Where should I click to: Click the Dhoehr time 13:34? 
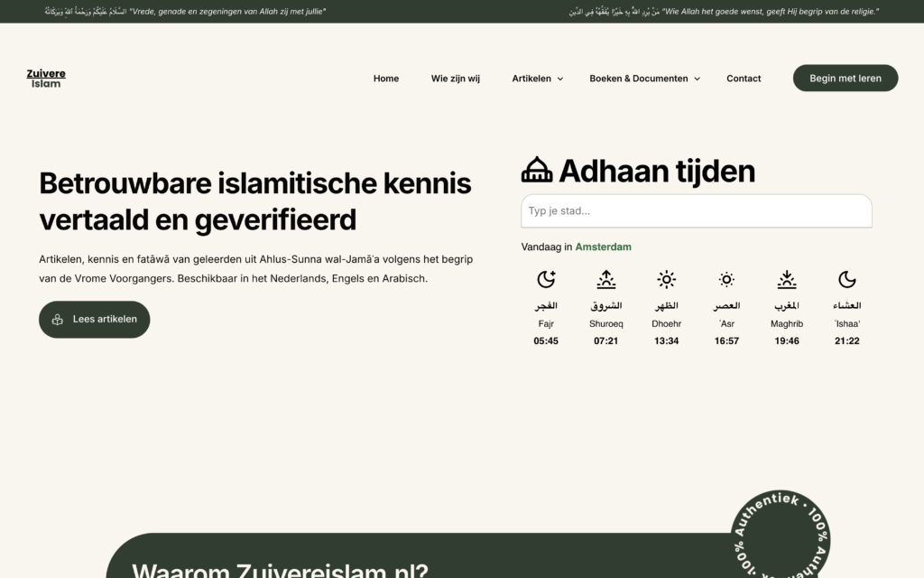(x=667, y=340)
